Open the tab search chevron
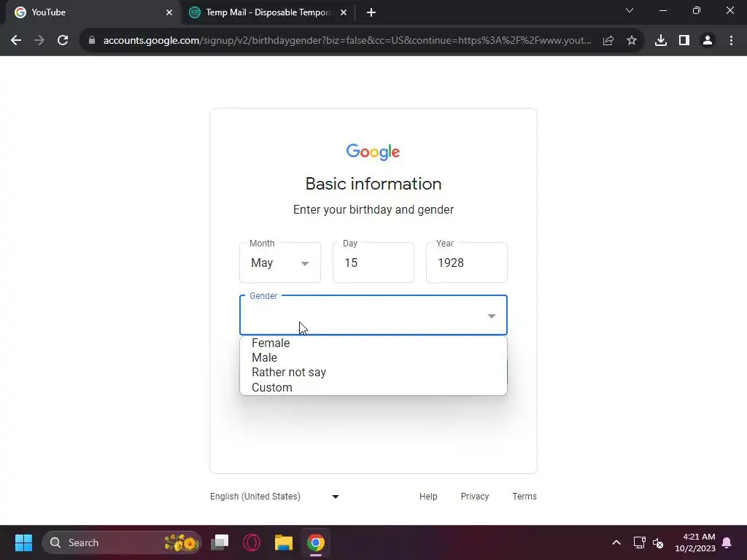 pos(630,10)
